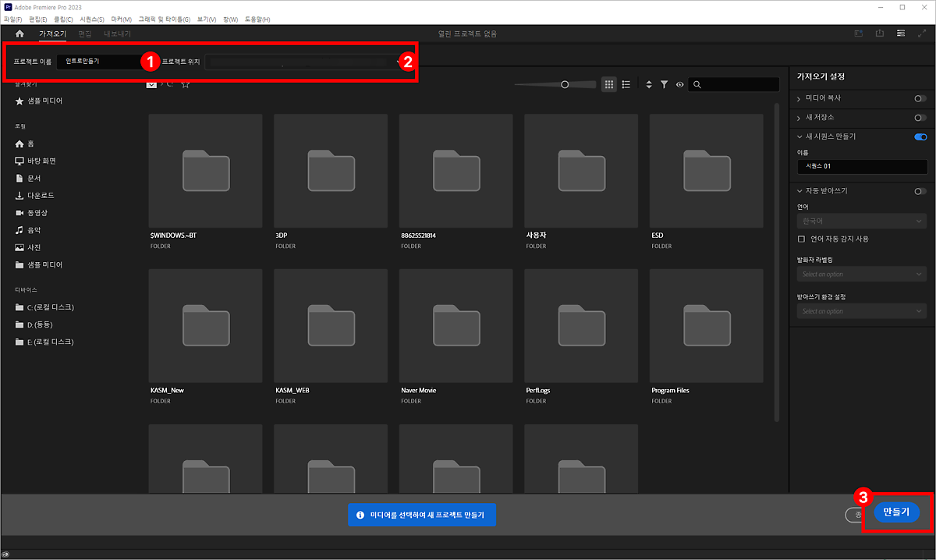Screen dimensions: 936x560
Task: Enable the 언어 자동 감지 사용 checkbox
Action: click(x=801, y=239)
